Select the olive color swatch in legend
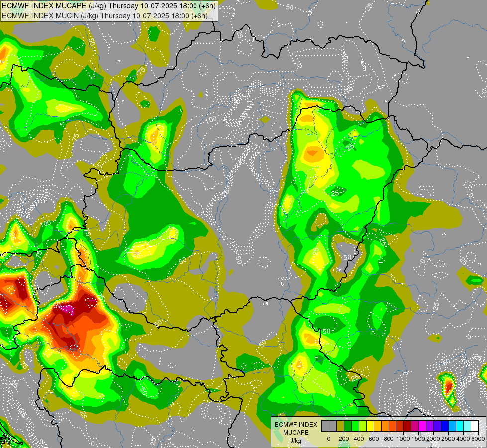The image size is (487, 448). coord(340,426)
